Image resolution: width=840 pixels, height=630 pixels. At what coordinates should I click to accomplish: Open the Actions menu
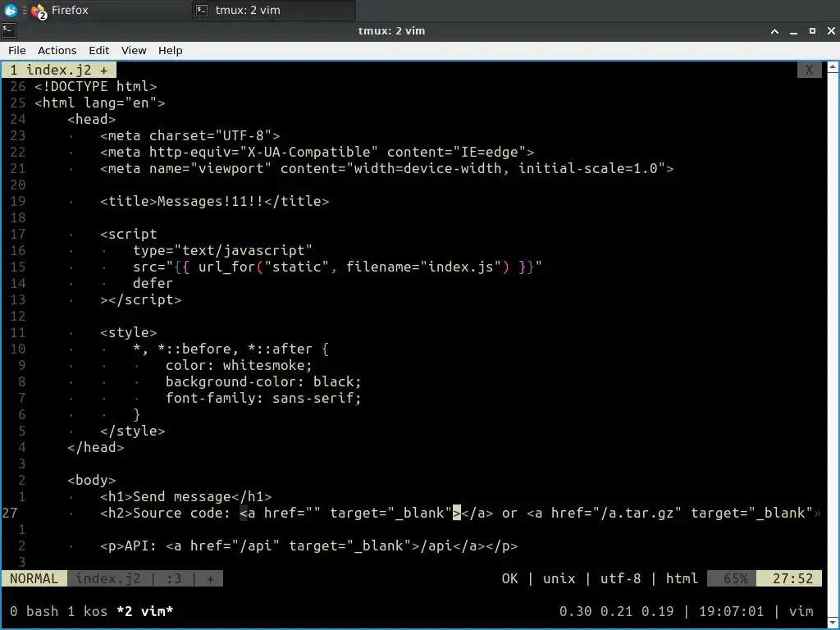(57, 50)
